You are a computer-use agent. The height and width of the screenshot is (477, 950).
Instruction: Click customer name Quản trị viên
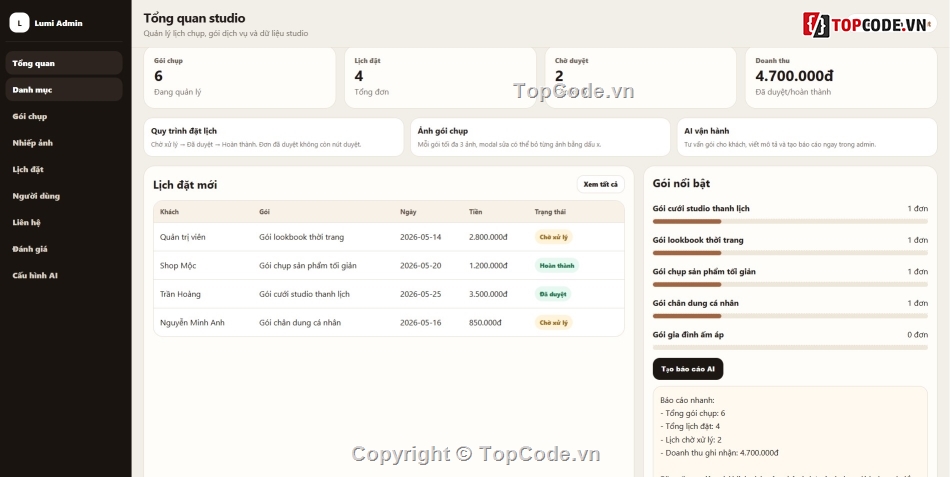click(x=182, y=237)
